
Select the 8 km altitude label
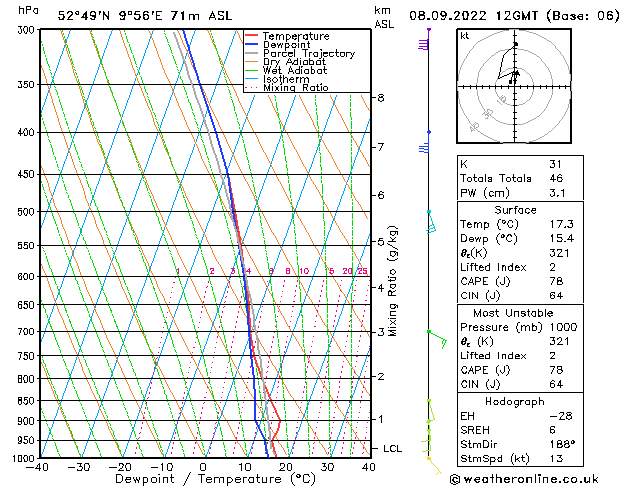click(380, 98)
